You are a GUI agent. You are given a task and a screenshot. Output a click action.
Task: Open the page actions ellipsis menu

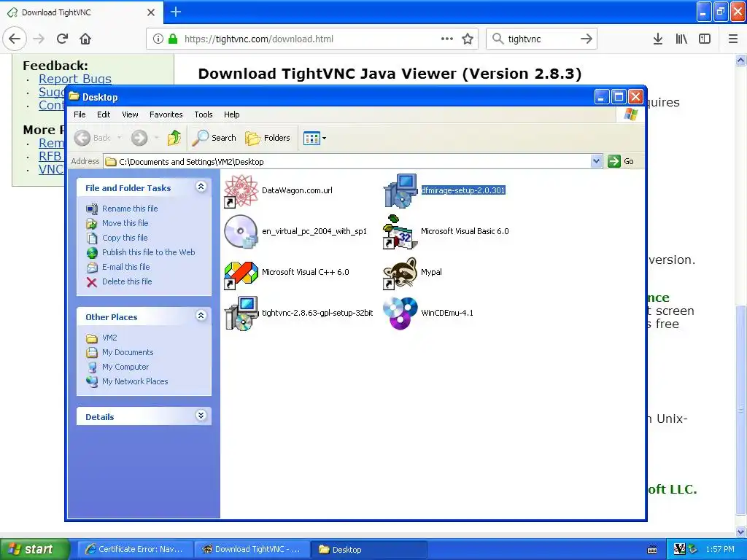click(447, 39)
